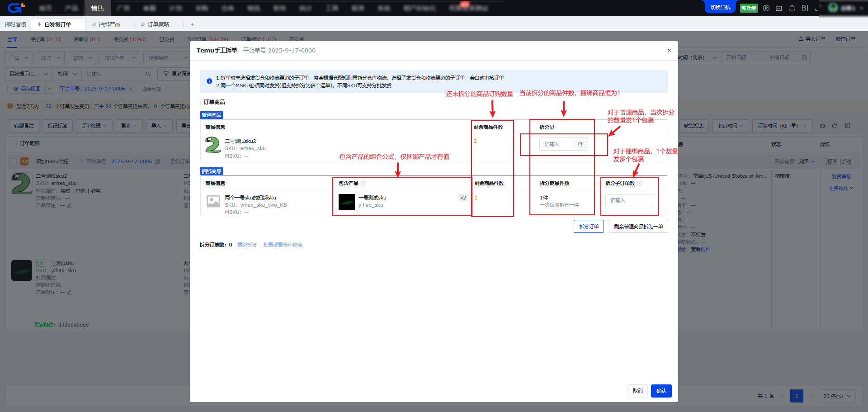Click the 二号测试sku2 snake thumbnail in the dialog
868x412 pixels.
click(x=213, y=145)
